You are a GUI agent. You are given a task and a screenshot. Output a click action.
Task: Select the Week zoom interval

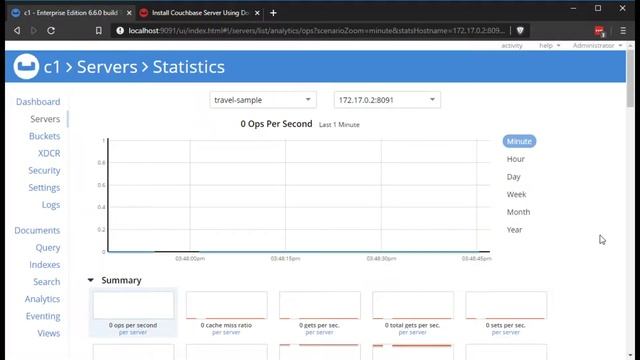pos(516,194)
